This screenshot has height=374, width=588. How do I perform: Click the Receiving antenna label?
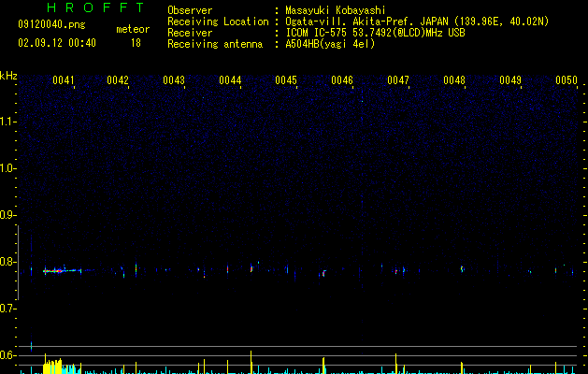tap(215, 44)
